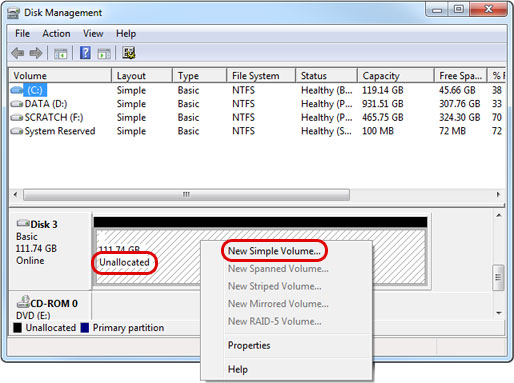Click the 72 MB free space cell
514x383 pixels.
[452, 131]
